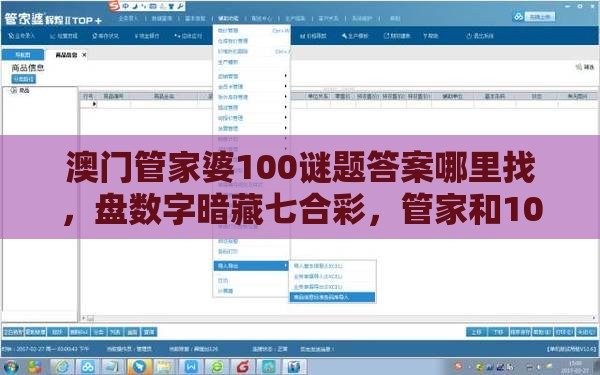Click 帮助 toolbar shortcut
This screenshot has width=600, height=375.
[x=431, y=36]
